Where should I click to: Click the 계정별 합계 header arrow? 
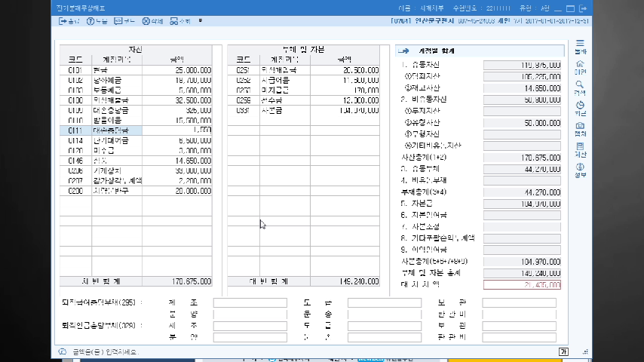[x=403, y=51]
